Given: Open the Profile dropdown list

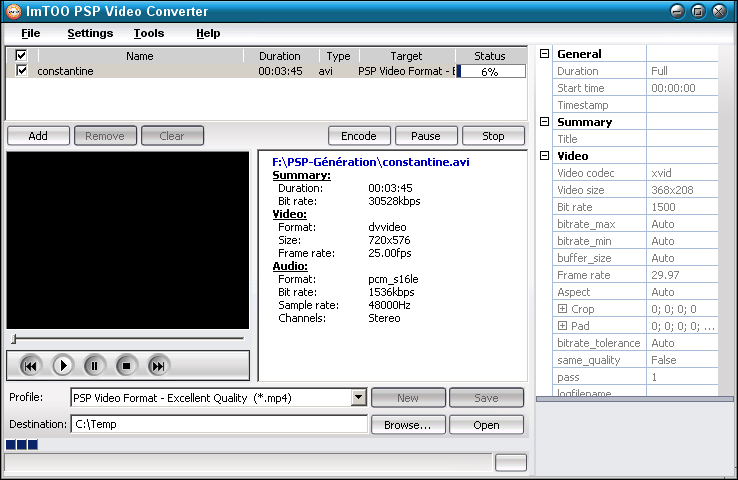Looking at the screenshot, I should tap(359, 398).
